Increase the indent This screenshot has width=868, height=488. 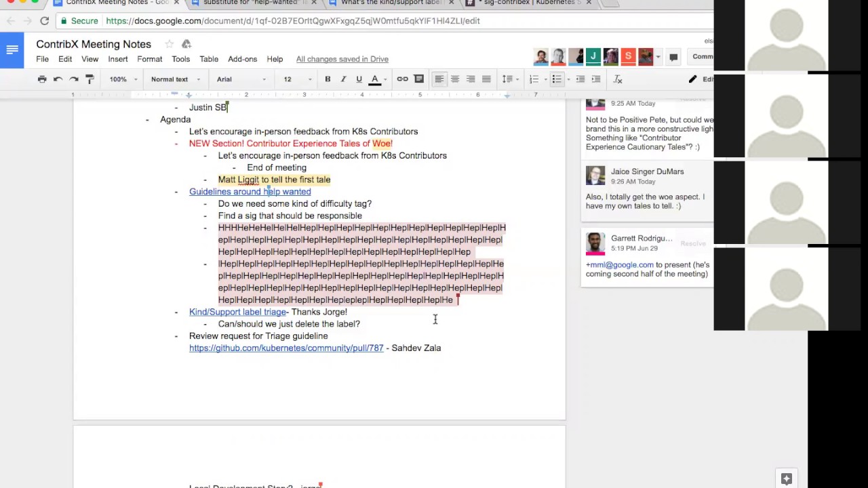point(595,79)
